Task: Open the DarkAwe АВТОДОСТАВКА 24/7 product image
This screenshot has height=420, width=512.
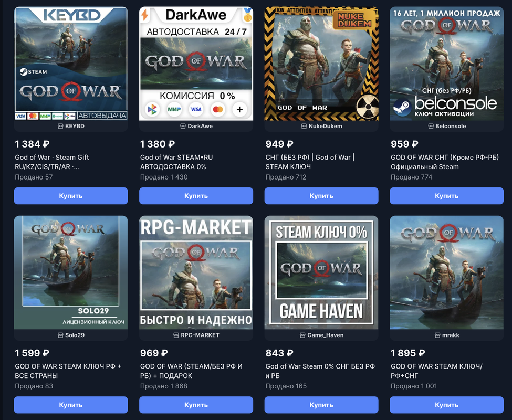Action: tap(196, 64)
